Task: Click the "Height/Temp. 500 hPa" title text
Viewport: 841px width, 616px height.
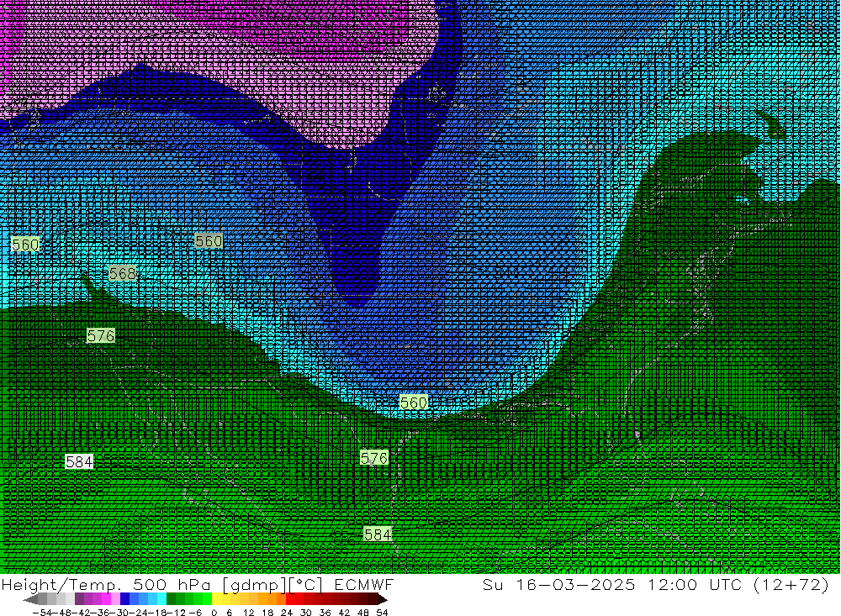Action: (106, 585)
